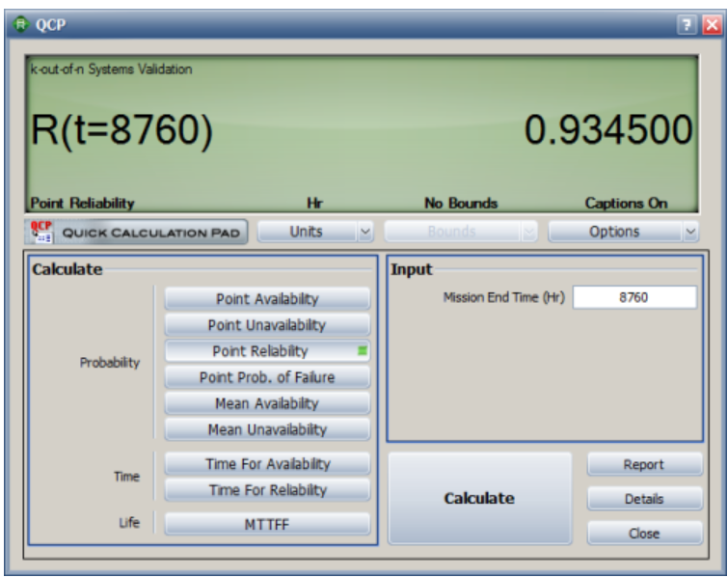The width and height of the screenshot is (728, 578).
Task: Select Point Unavailability calculation
Action: [267, 325]
